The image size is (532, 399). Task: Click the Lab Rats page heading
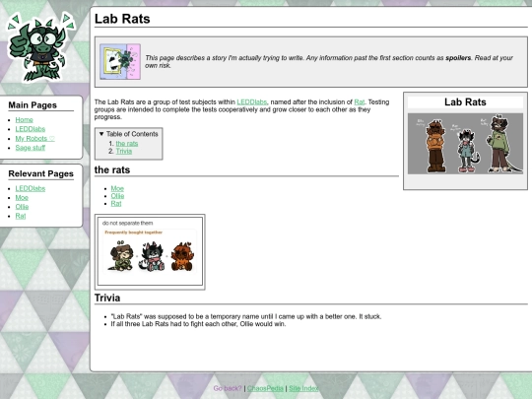tap(122, 19)
